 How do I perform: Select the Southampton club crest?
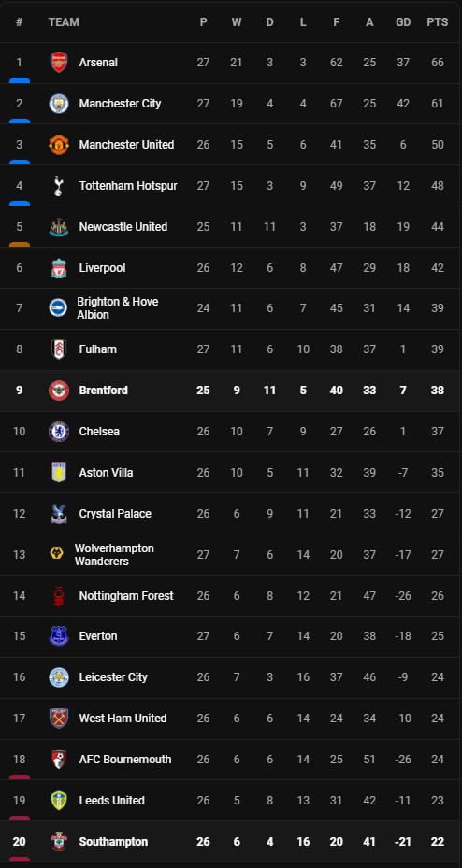(x=58, y=842)
